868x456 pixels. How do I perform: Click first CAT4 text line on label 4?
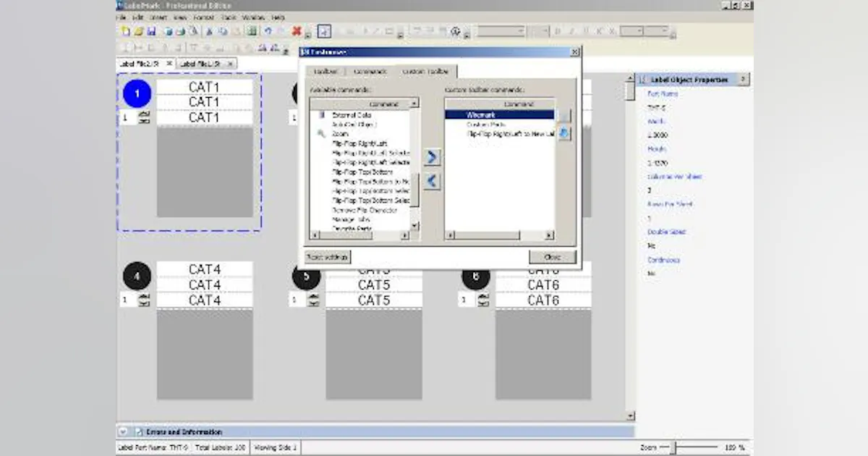(x=205, y=269)
